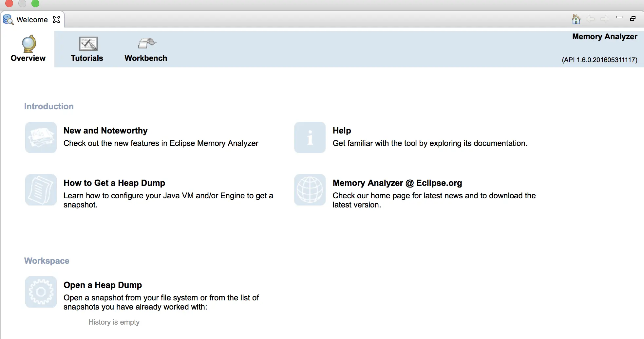Screen dimensions: 644x339
Task: Open the New and Noteworthy link
Action: [x=105, y=131]
